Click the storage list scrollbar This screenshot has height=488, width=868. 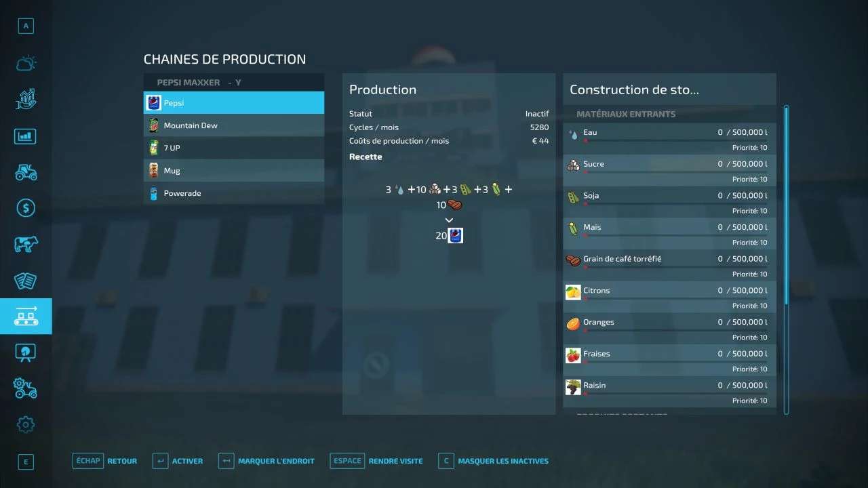[x=787, y=258]
